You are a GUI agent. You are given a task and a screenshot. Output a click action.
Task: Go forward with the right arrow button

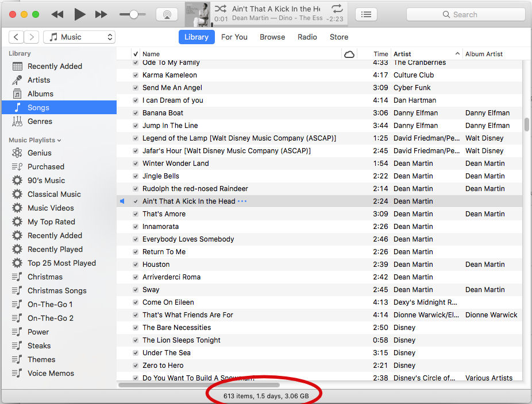click(x=32, y=37)
